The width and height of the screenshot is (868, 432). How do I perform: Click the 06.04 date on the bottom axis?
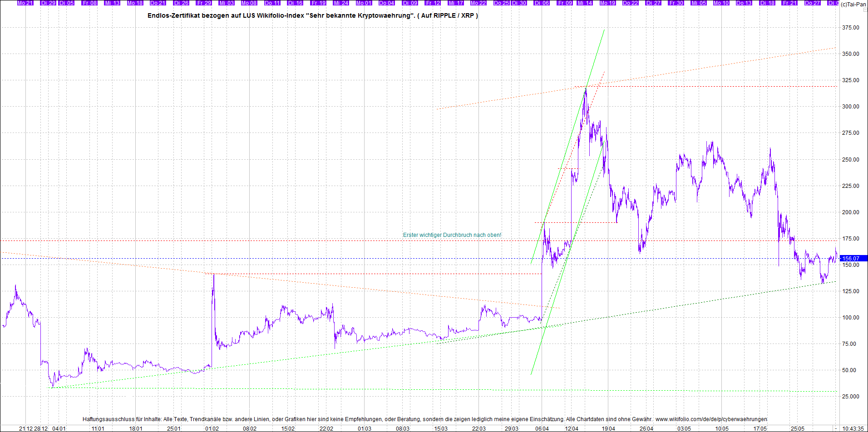(542, 428)
